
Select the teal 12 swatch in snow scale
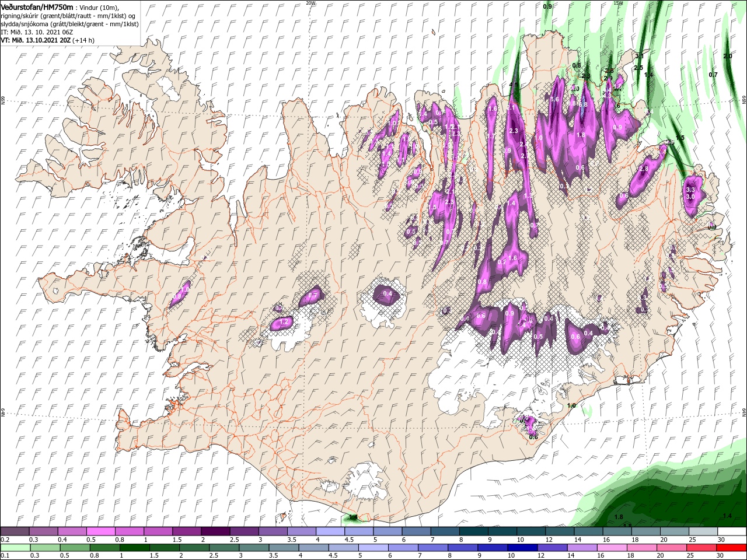[560, 531]
